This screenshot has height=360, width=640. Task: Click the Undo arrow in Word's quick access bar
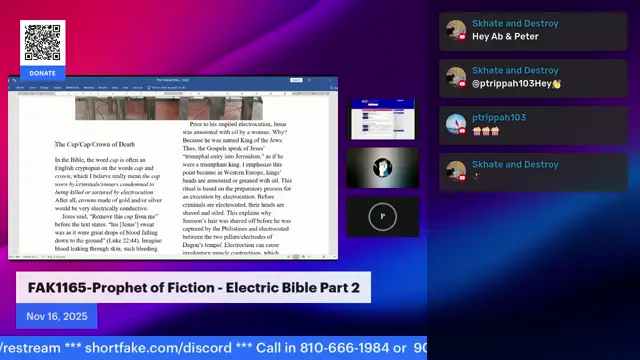[14, 80]
